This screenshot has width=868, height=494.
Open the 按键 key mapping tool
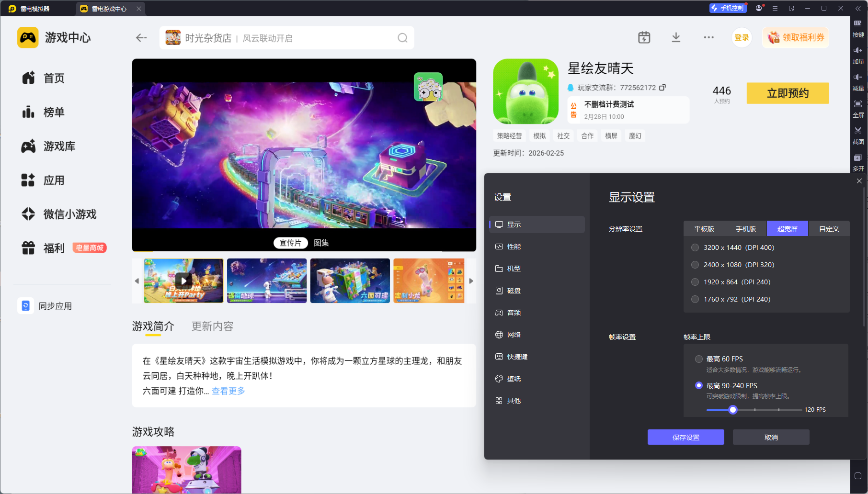tap(858, 28)
